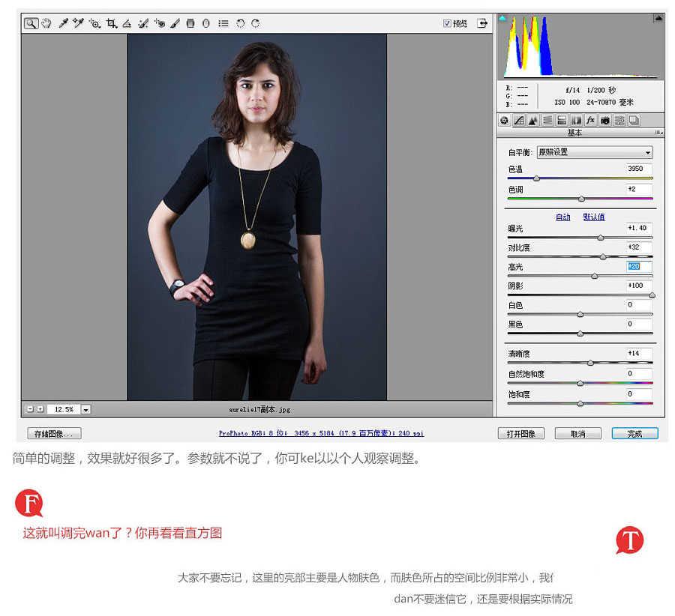Pick the White Balance eyedropper tool
The height and width of the screenshot is (616, 675).
click(x=63, y=23)
